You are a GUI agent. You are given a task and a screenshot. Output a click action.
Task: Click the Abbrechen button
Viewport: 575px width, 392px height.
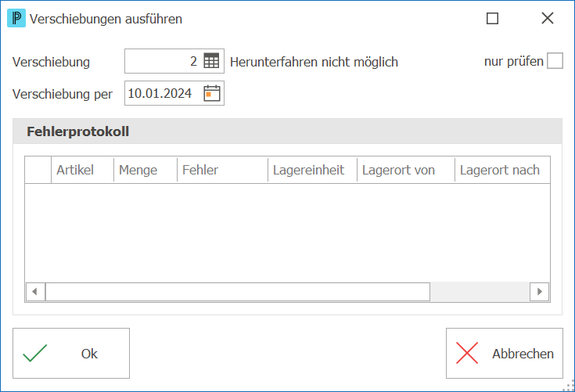[x=505, y=353]
